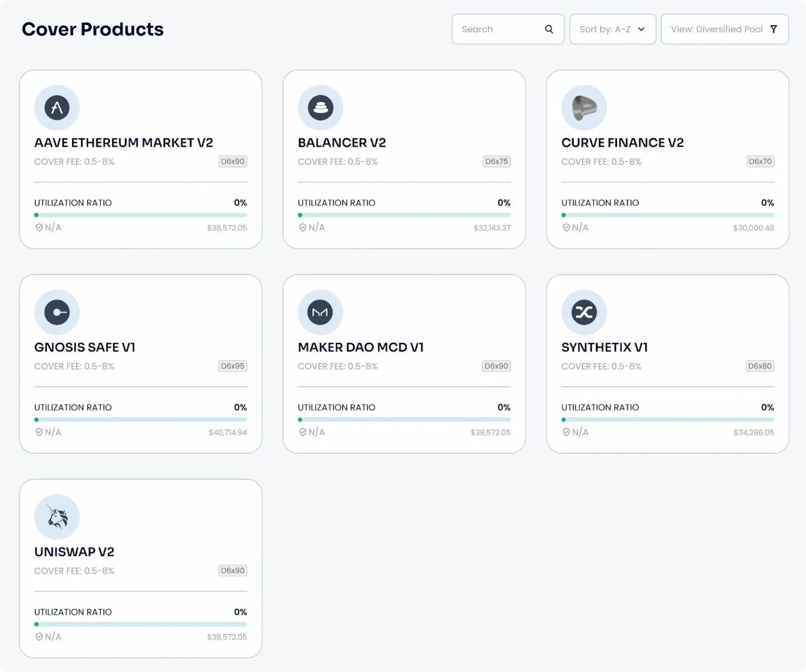Click the Curve Finance utilization ratio progress bar
Image resolution: width=806 pixels, height=672 pixels.
tap(667, 215)
